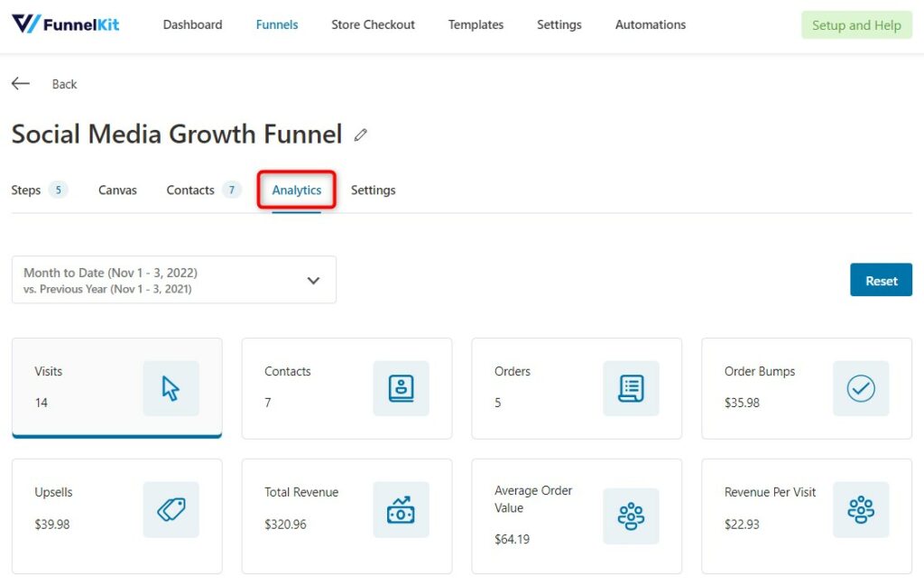The width and height of the screenshot is (924, 585).
Task: Click the Visits count 14
Action: (x=42, y=403)
